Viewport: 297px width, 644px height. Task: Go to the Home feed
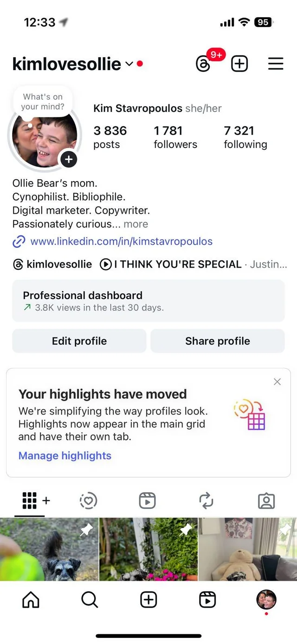tap(31, 600)
